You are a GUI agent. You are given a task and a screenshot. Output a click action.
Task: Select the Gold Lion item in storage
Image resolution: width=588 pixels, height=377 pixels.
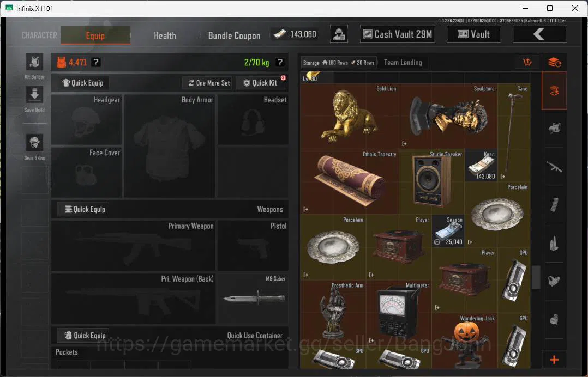pos(350,116)
